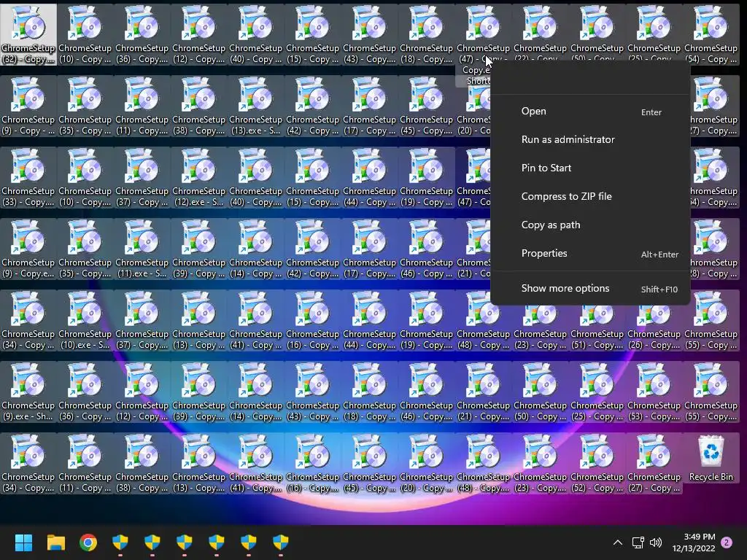This screenshot has height=560, width=747.
Task: Choose Run as administrator in context menu
Action: coord(590,139)
